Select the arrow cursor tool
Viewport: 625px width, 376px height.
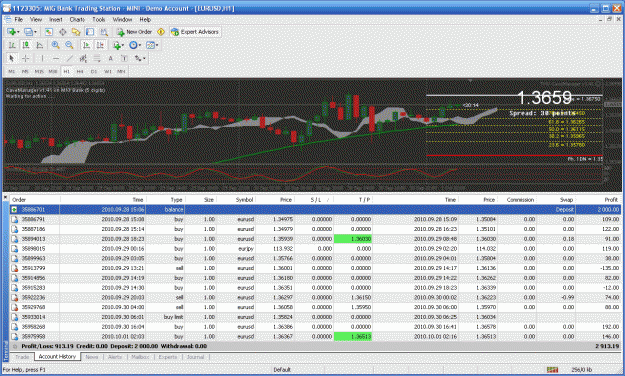[12, 58]
